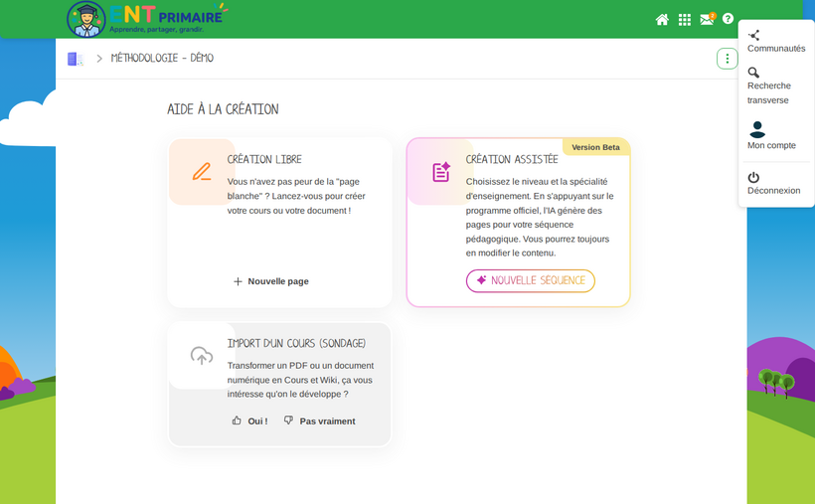Click the orange pencil Création libre icon
The height and width of the screenshot is (504, 815).
pyautogui.click(x=202, y=172)
